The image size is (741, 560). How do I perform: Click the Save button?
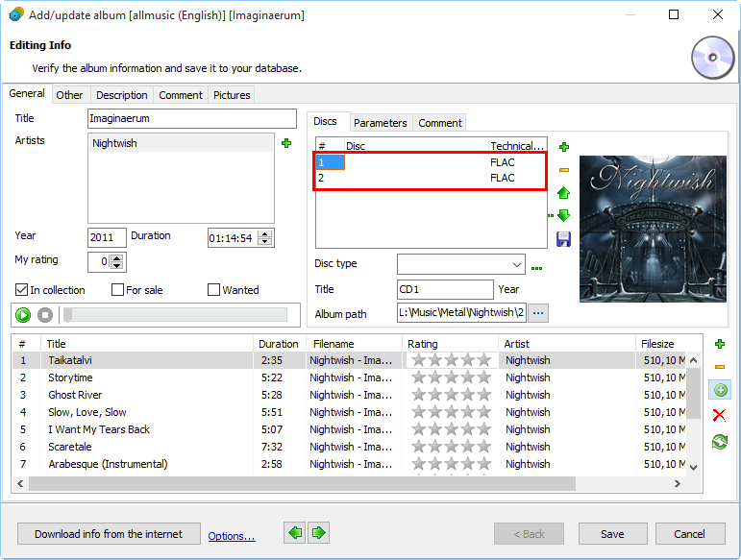click(612, 533)
